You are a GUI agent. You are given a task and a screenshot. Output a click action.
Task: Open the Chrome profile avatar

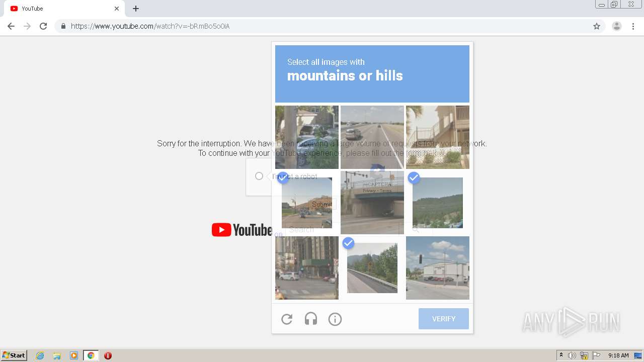[616, 26]
